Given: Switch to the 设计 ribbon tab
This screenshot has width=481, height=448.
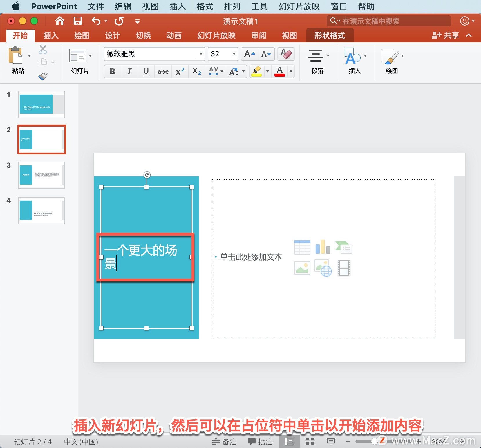Looking at the screenshot, I should click(x=112, y=36).
